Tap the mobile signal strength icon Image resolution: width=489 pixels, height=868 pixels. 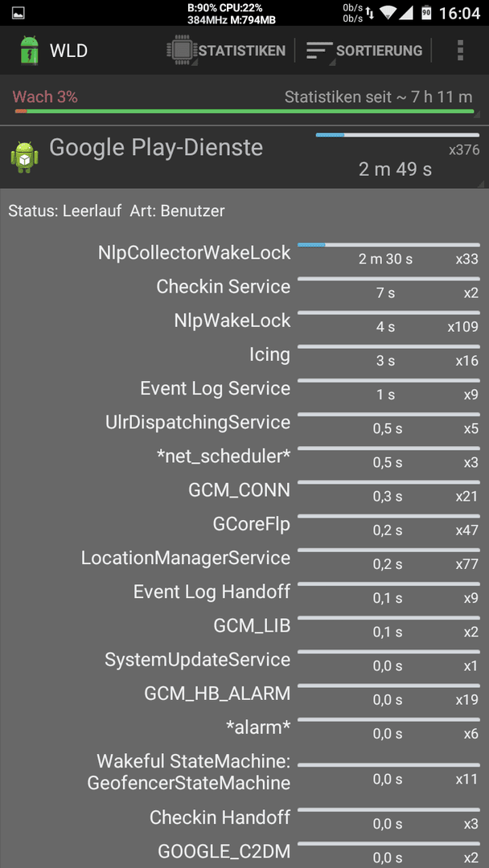(406, 13)
